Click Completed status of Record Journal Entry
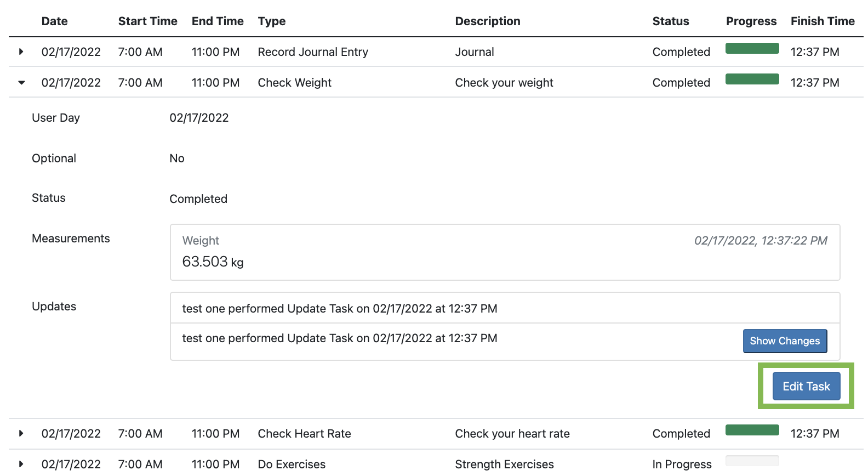Screen dimensions: 868x476 point(681,52)
